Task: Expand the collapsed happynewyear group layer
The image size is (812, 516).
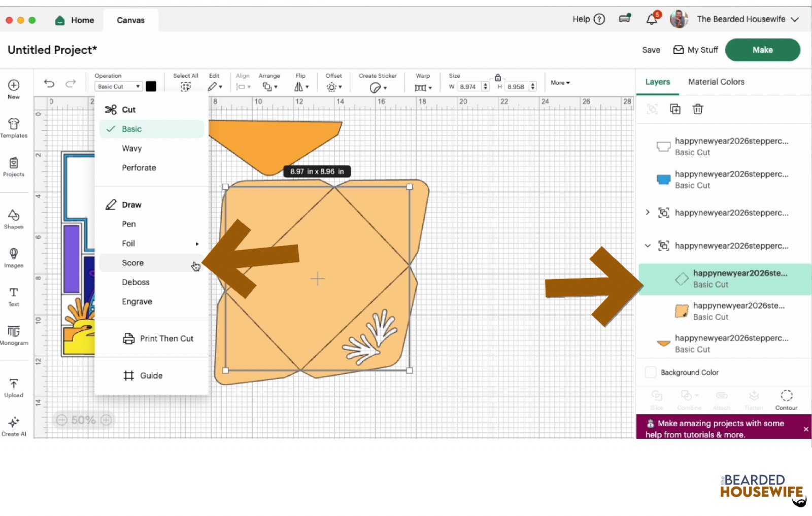Action: (648, 213)
